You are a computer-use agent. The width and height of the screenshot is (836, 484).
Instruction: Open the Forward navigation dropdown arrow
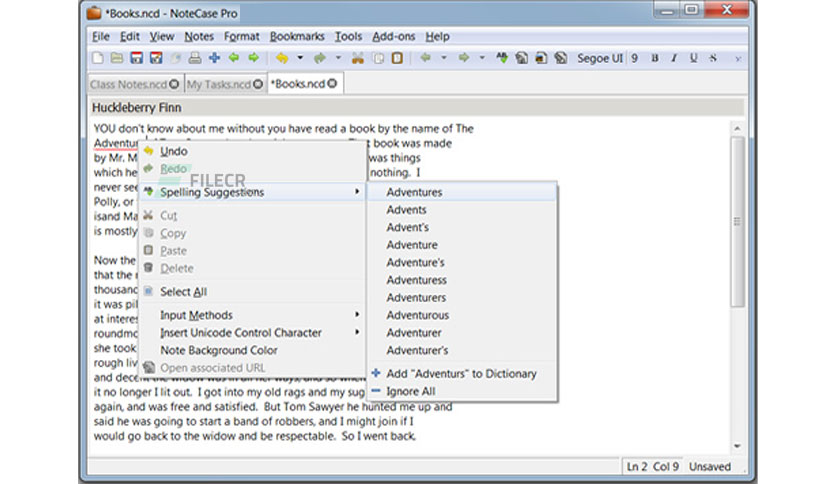coord(482,58)
